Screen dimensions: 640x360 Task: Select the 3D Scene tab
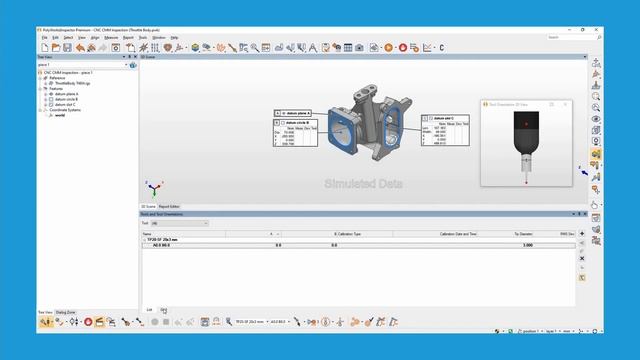149,207
